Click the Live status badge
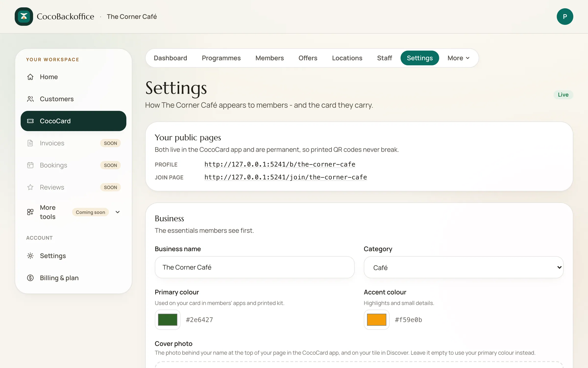Screen dimensions: 588x368 (563, 95)
